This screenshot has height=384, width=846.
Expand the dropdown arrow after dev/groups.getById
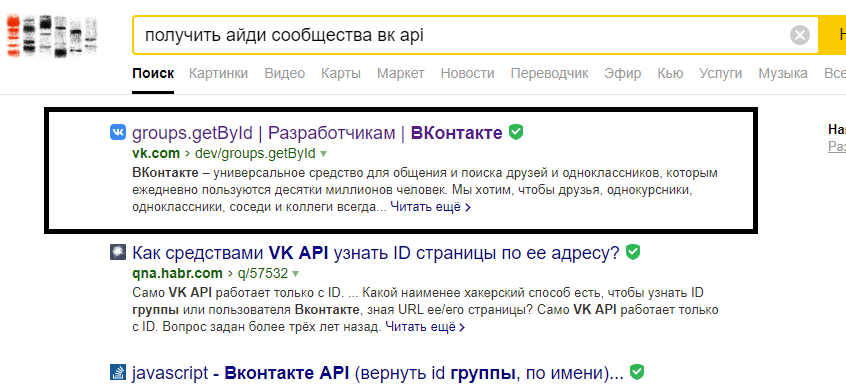324,154
